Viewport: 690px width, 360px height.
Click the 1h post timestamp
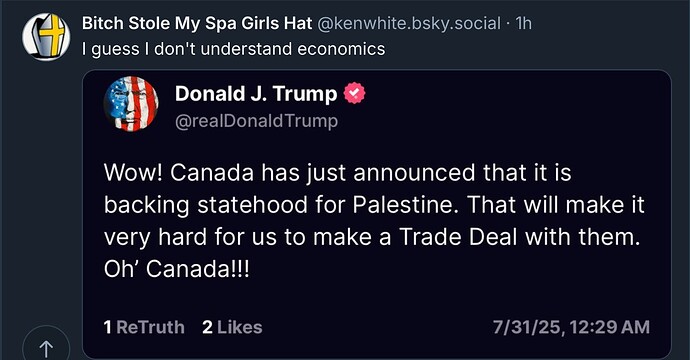click(x=523, y=23)
